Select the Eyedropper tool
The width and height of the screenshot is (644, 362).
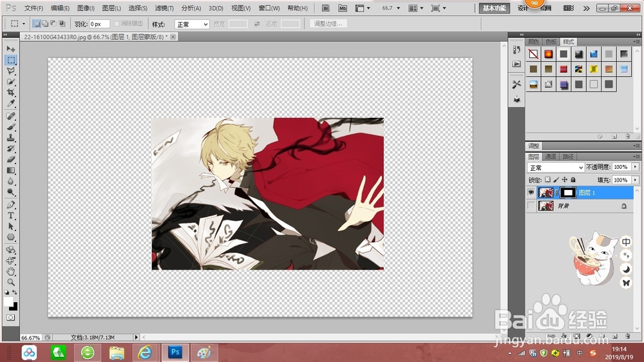tap(11, 104)
